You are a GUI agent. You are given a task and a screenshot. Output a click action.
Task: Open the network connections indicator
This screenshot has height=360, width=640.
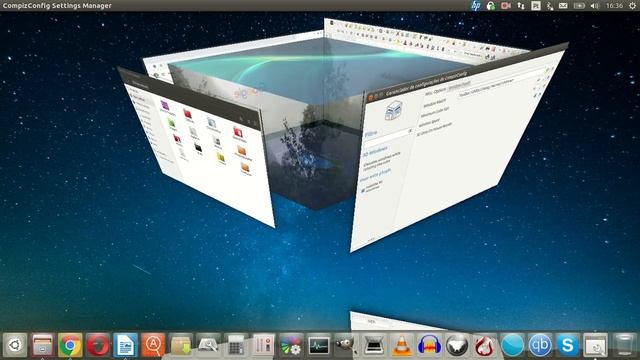coord(521,5)
